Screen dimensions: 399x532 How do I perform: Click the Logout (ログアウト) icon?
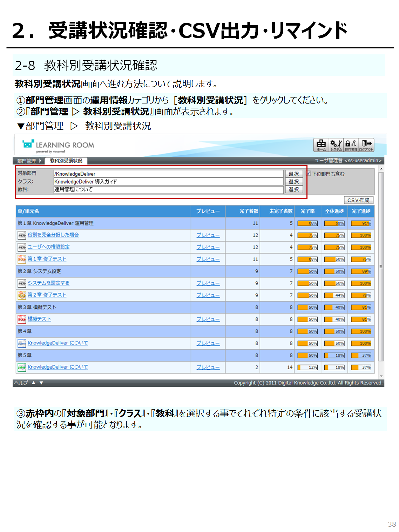pos(366,144)
